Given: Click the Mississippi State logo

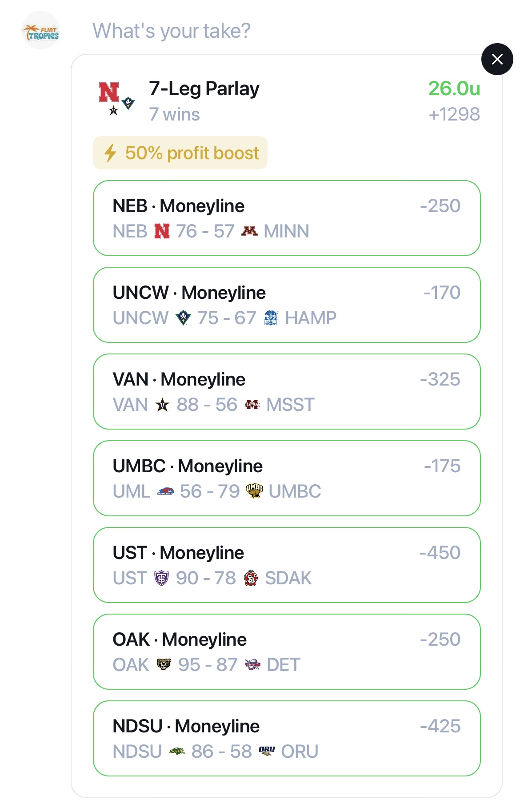Looking at the screenshot, I should click(252, 405).
